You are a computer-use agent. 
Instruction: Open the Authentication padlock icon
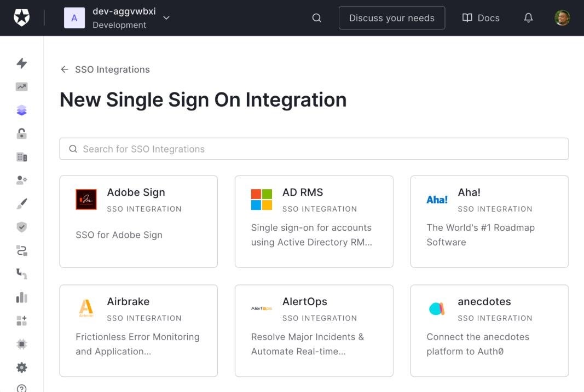tap(22, 134)
